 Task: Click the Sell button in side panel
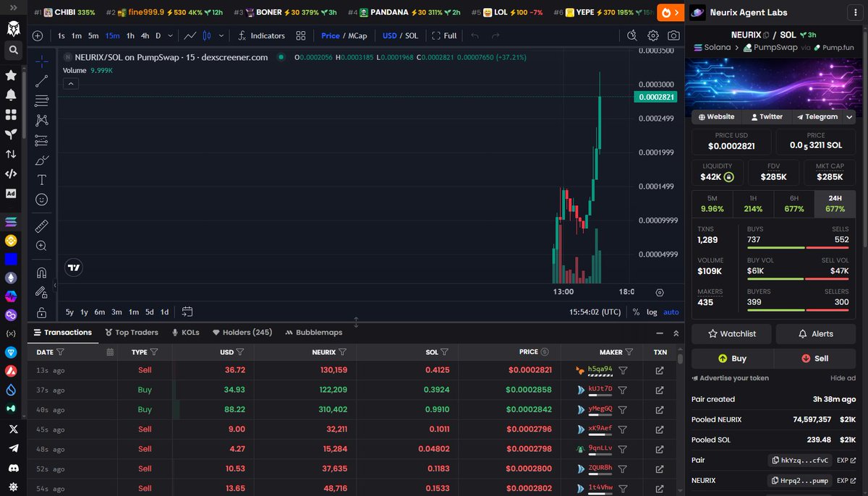814,359
